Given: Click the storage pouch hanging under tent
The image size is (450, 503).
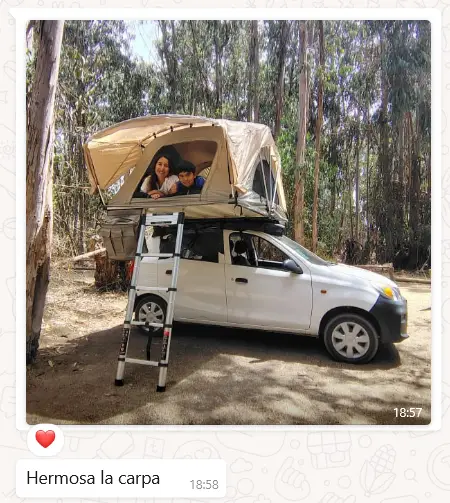Looking at the screenshot, I should (x=121, y=237).
